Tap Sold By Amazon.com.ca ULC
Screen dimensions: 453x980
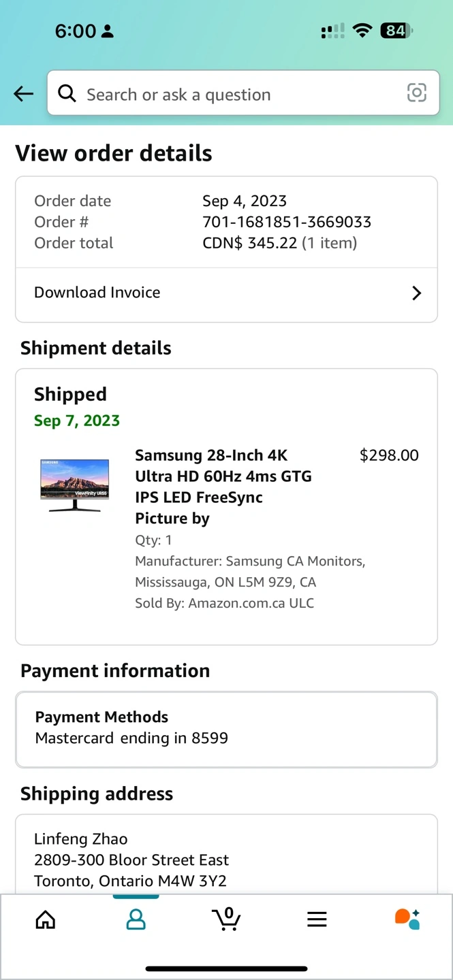(224, 603)
